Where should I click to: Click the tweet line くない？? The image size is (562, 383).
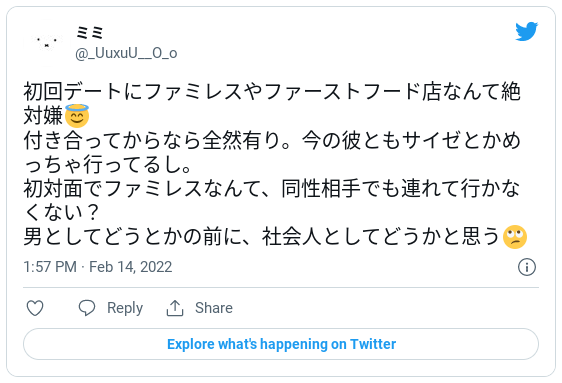tap(61, 213)
